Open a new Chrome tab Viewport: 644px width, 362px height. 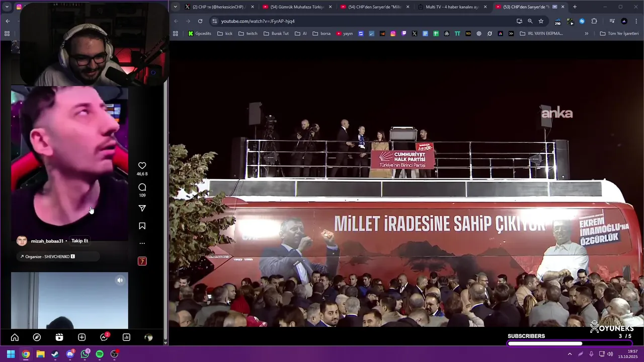tap(575, 7)
